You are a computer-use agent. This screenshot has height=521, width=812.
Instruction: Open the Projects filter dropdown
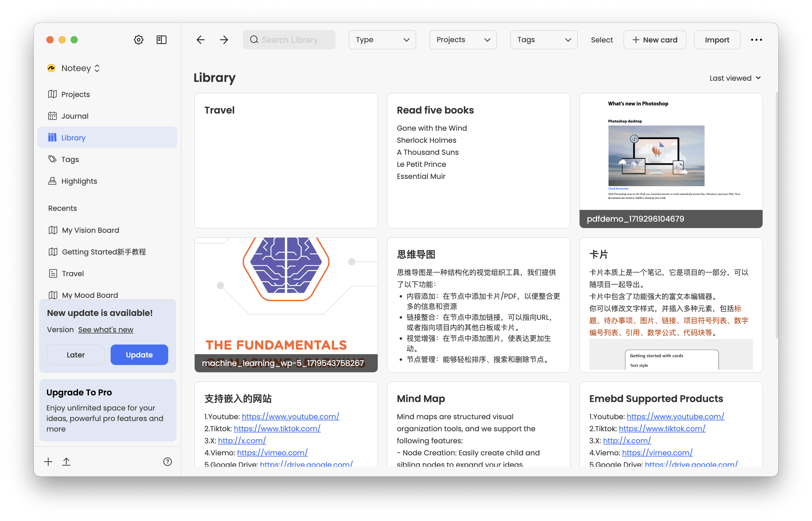pos(463,39)
